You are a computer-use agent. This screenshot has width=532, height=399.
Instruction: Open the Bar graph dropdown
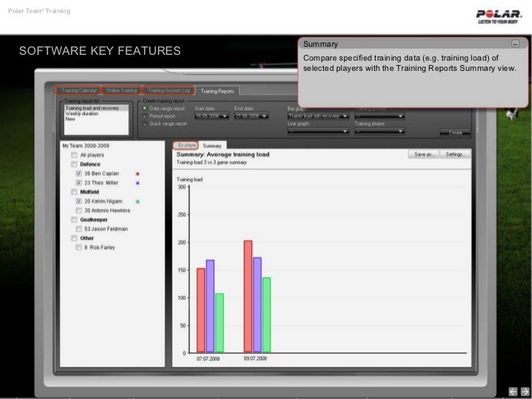tap(318, 116)
